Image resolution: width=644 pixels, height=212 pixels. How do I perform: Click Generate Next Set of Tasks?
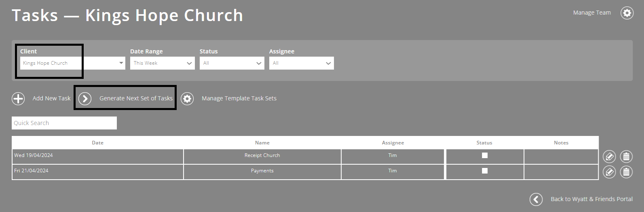click(136, 98)
